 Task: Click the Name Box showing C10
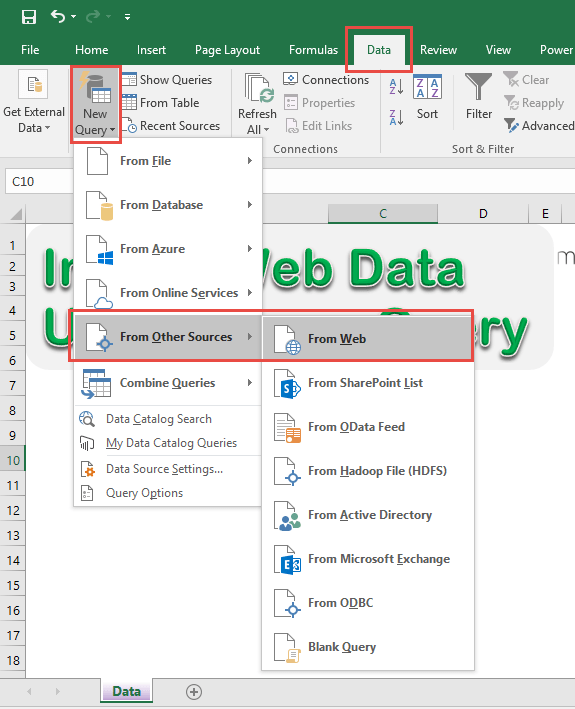coord(39,181)
